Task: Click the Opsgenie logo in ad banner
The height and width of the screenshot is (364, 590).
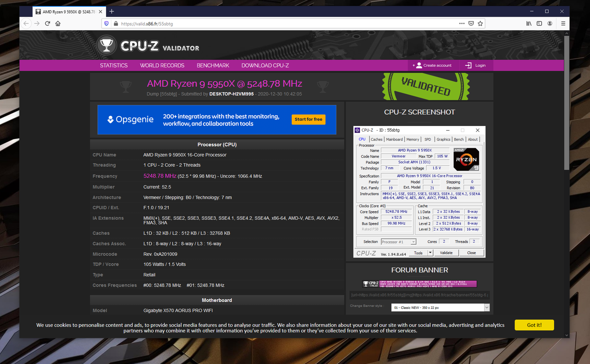Action: coord(130,119)
